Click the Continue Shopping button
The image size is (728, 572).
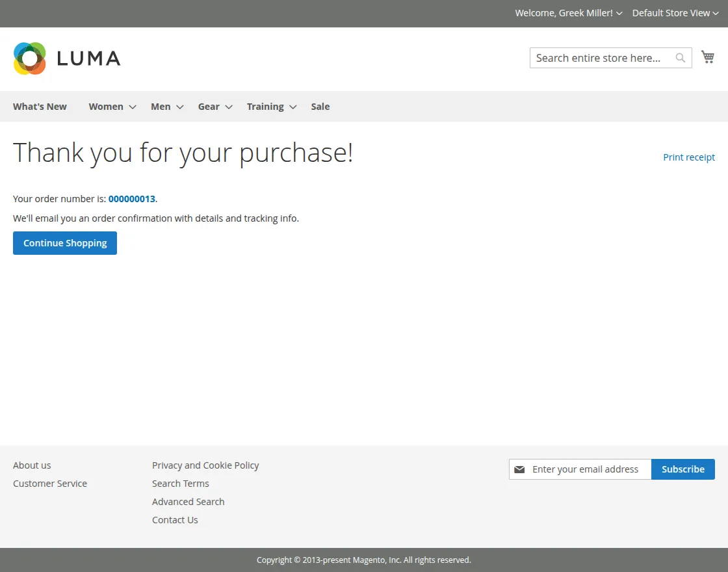[x=65, y=243]
